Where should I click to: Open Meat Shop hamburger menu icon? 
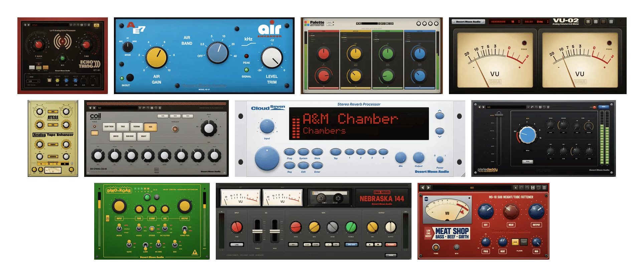point(544,188)
